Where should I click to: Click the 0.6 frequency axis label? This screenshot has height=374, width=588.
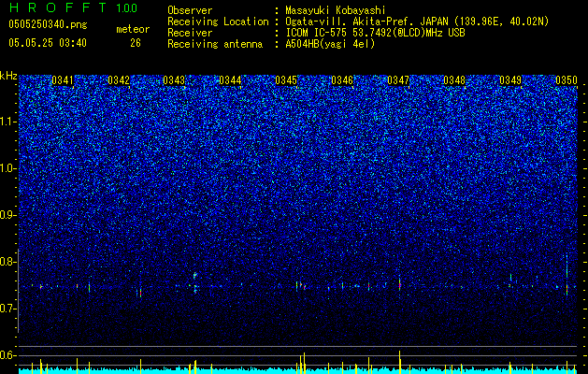(8, 355)
